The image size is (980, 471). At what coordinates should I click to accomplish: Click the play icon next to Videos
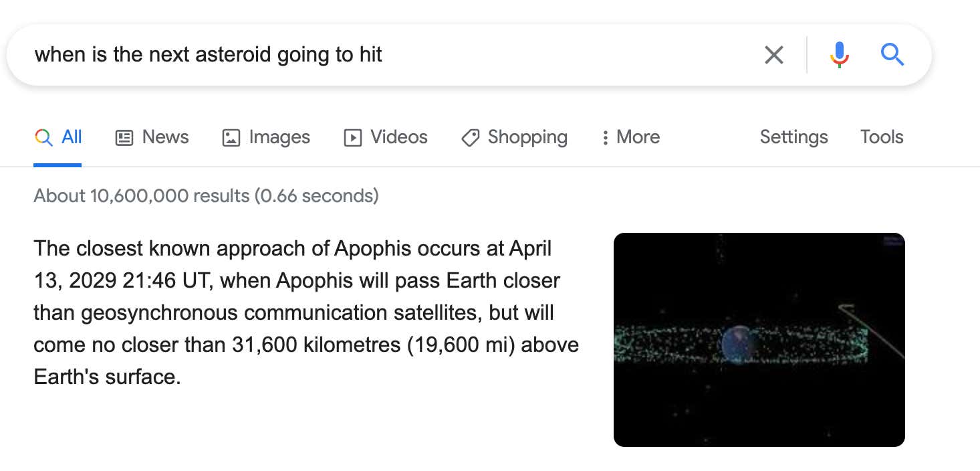pyautogui.click(x=352, y=138)
